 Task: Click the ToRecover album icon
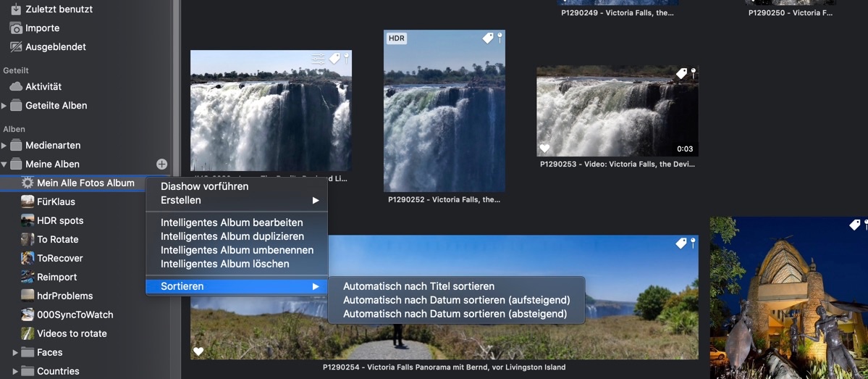[28, 258]
